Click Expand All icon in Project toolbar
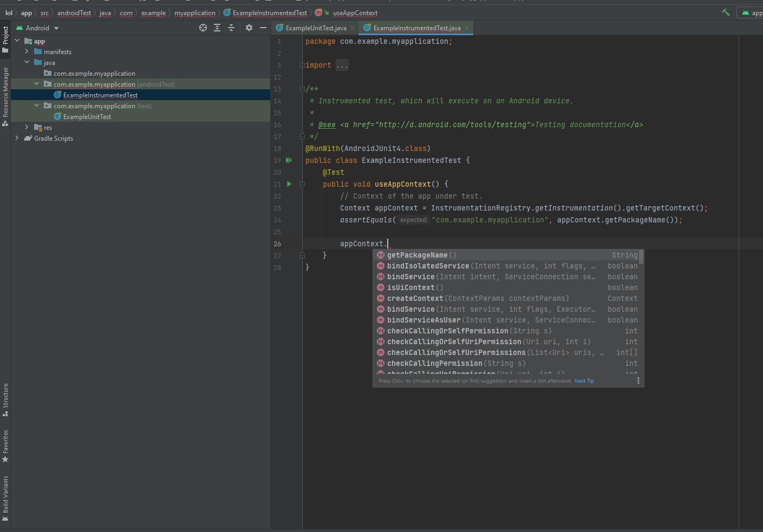The height and width of the screenshot is (532, 763). (217, 28)
